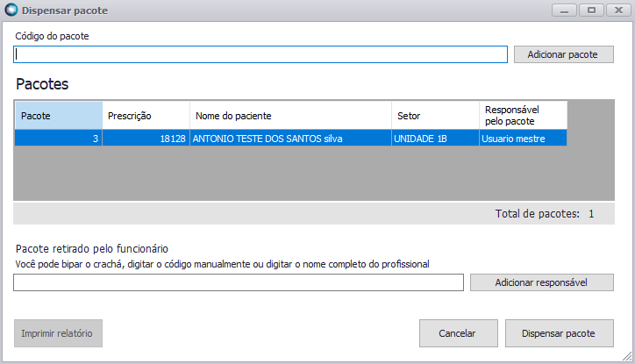Select the UNIDADE 1B sector cell
This screenshot has height=364, width=635.
(x=435, y=139)
